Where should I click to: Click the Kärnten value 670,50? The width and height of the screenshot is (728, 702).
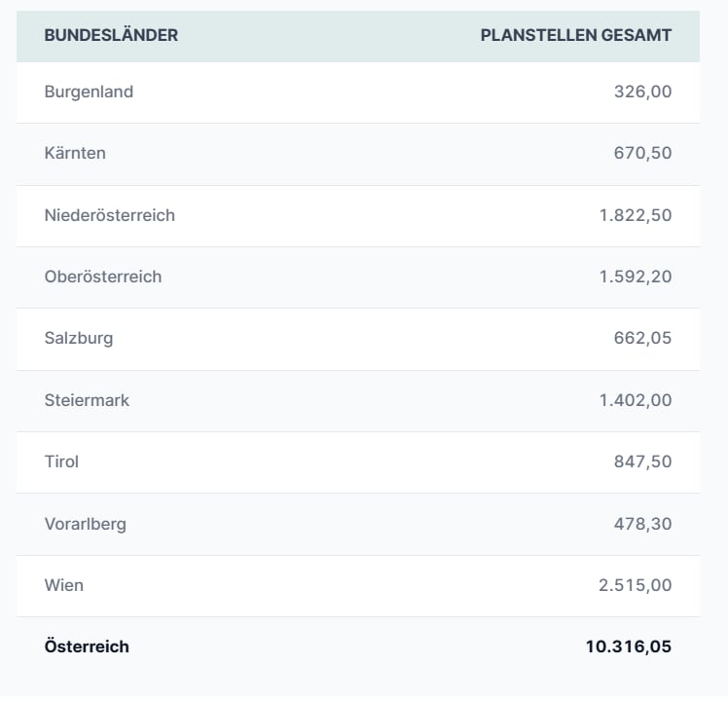point(642,153)
